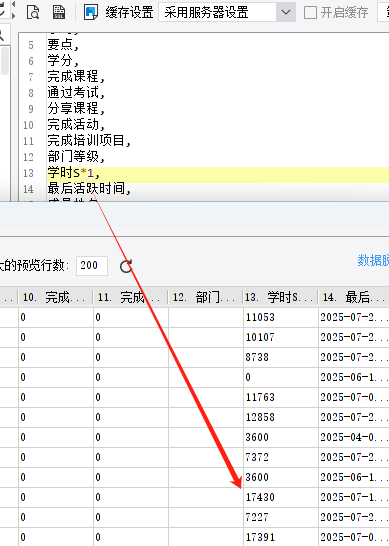Click cell value 17430

pos(260,497)
